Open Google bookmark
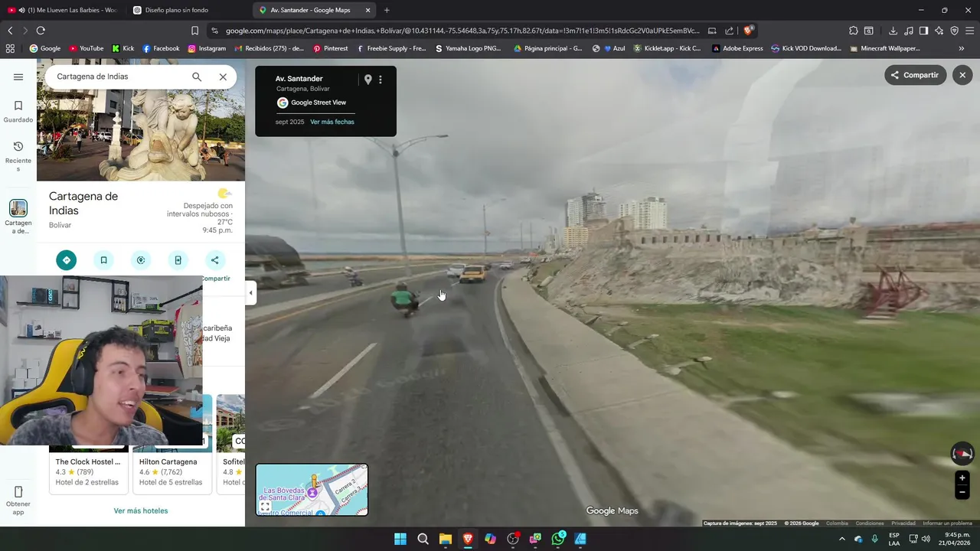 tap(44, 48)
